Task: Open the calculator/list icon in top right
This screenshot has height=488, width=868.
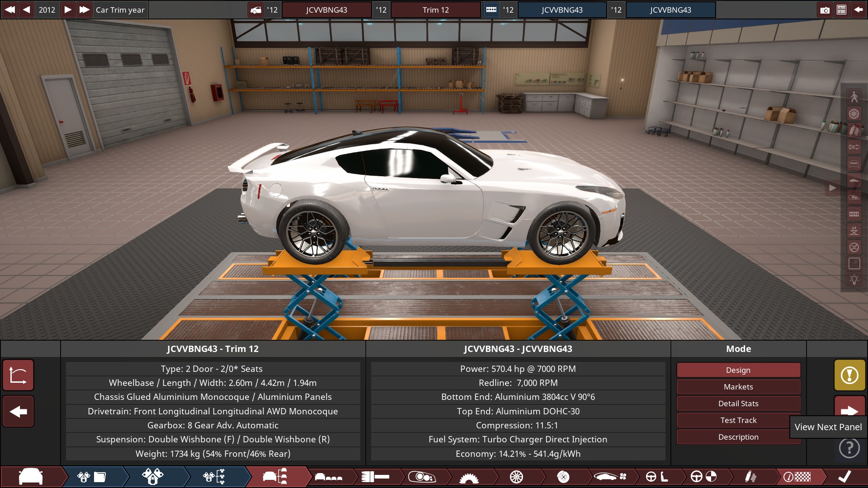Action: point(841,10)
